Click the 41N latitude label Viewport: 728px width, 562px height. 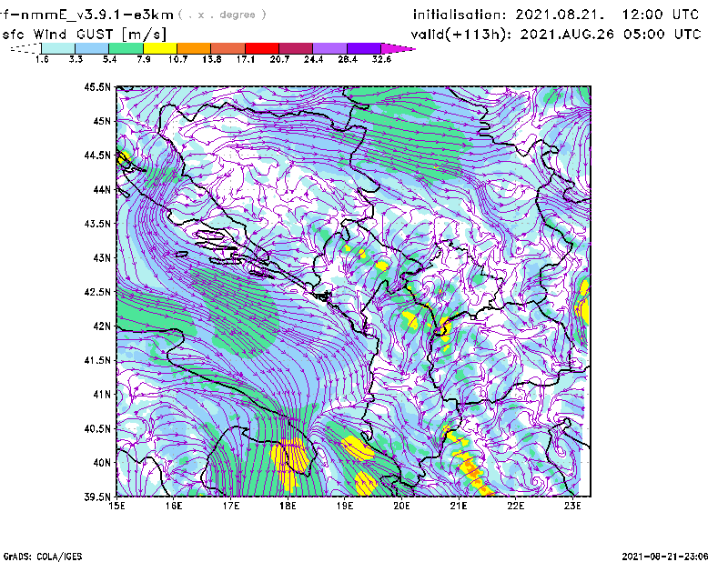(x=102, y=395)
